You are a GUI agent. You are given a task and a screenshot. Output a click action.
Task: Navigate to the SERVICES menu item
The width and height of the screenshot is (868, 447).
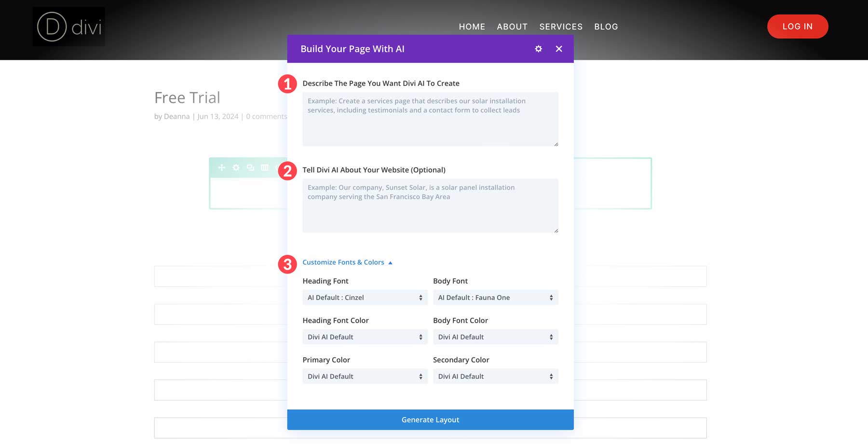[x=561, y=27]
